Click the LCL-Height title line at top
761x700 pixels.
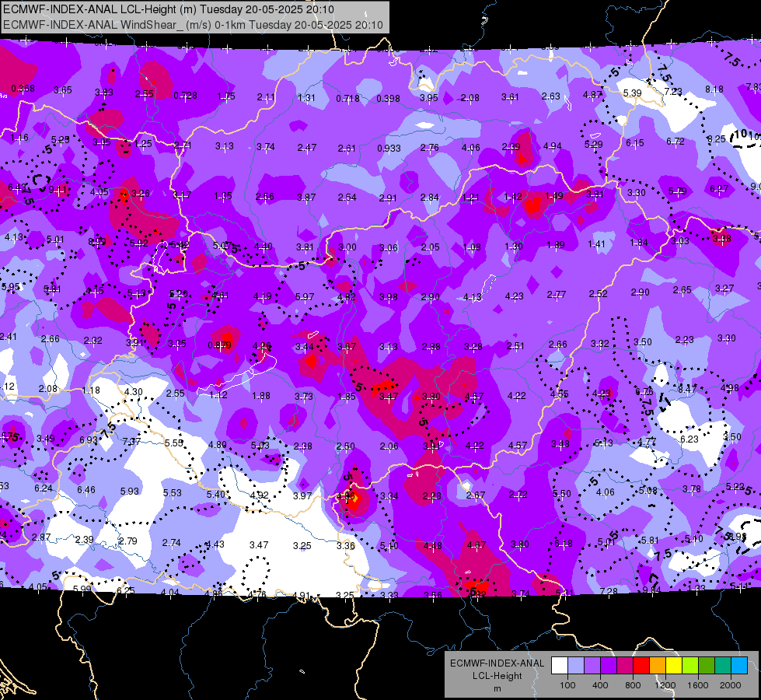169,9
